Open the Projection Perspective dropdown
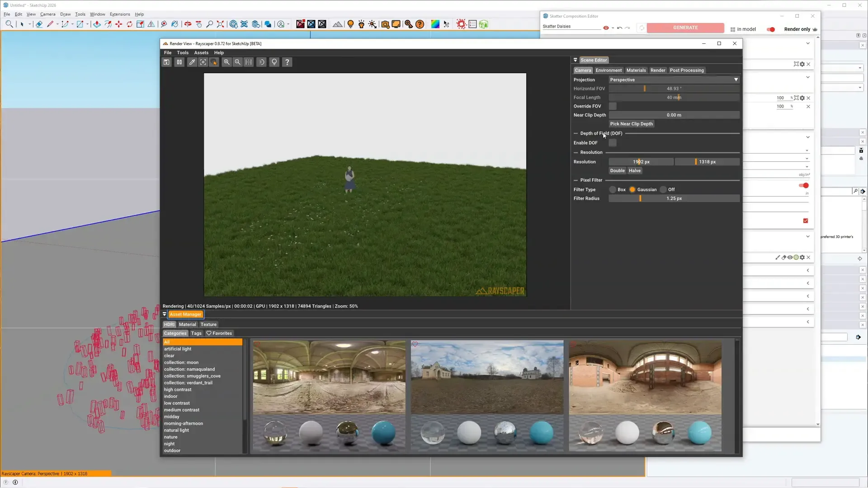Screen dimensions: 868x488 tap(674, 80)
